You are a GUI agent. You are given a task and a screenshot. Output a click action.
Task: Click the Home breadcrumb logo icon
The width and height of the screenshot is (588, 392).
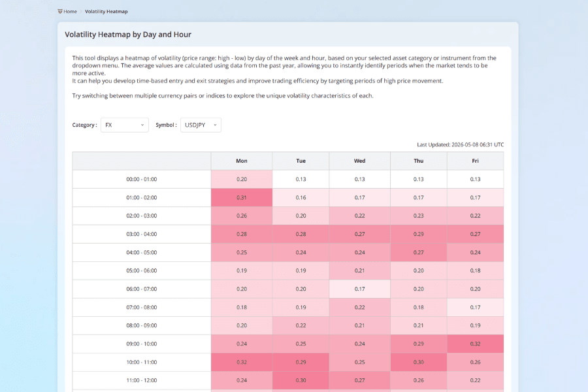(59, 11)
